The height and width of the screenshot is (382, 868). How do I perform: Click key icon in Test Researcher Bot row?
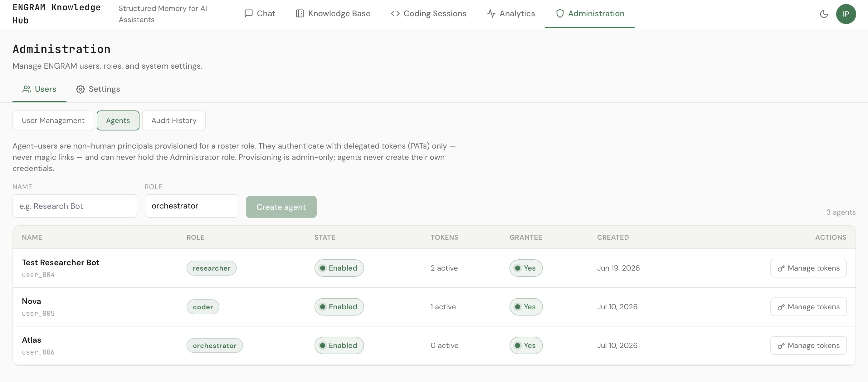pos(781,268)
